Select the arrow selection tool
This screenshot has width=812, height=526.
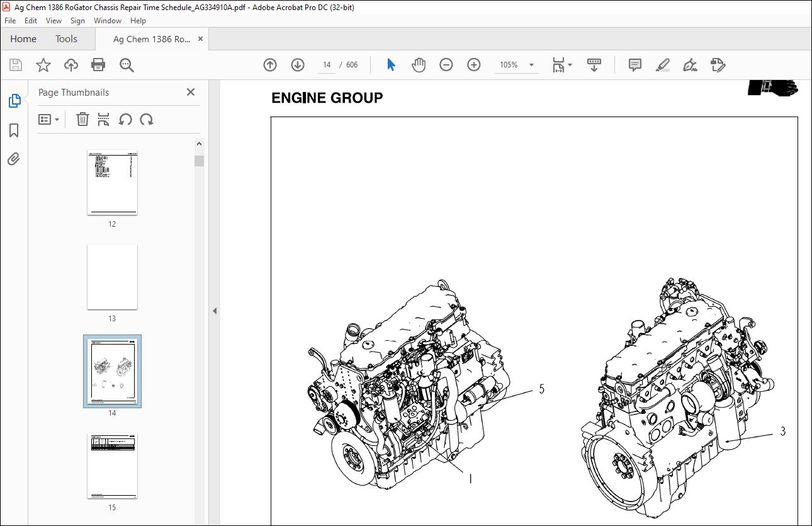coord(391,65)
